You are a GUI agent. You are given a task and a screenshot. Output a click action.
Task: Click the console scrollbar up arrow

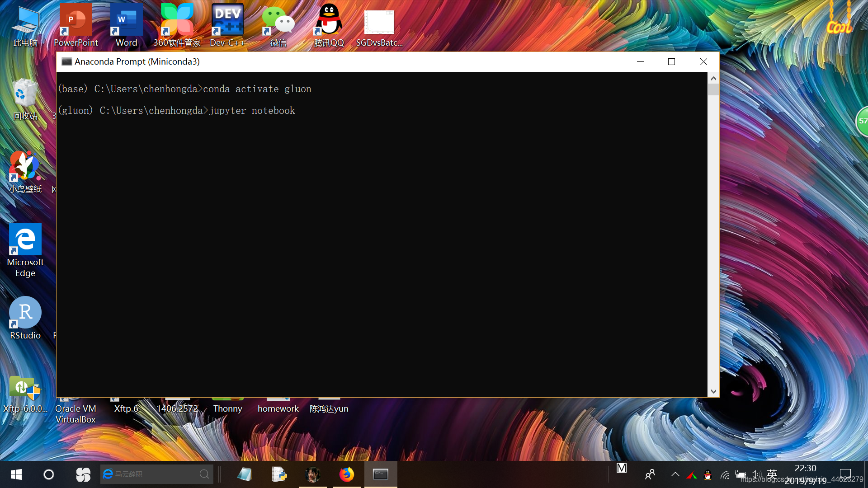click(713, 78)
